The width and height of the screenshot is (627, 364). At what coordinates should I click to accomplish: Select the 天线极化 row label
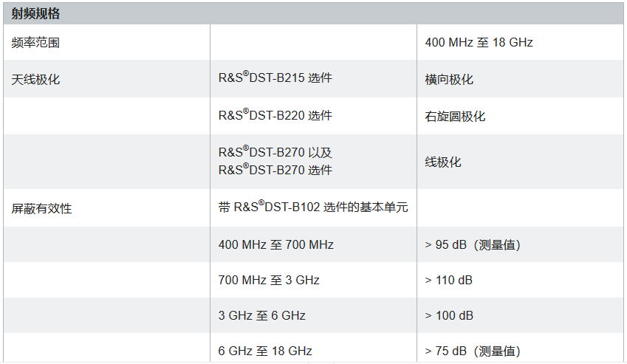35,80
